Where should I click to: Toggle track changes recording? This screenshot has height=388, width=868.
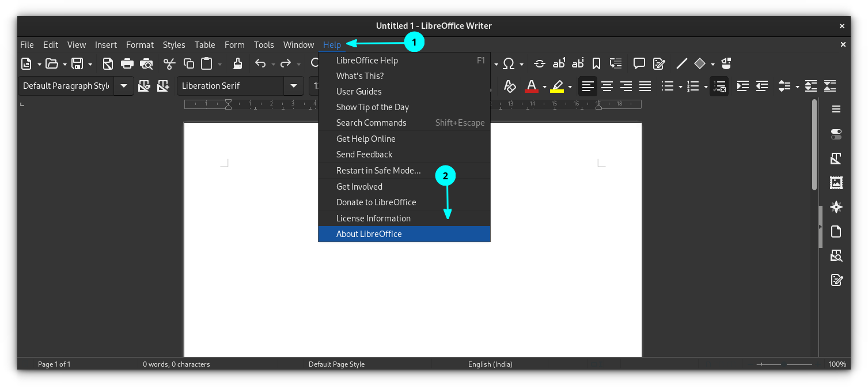tap(659, 63)
